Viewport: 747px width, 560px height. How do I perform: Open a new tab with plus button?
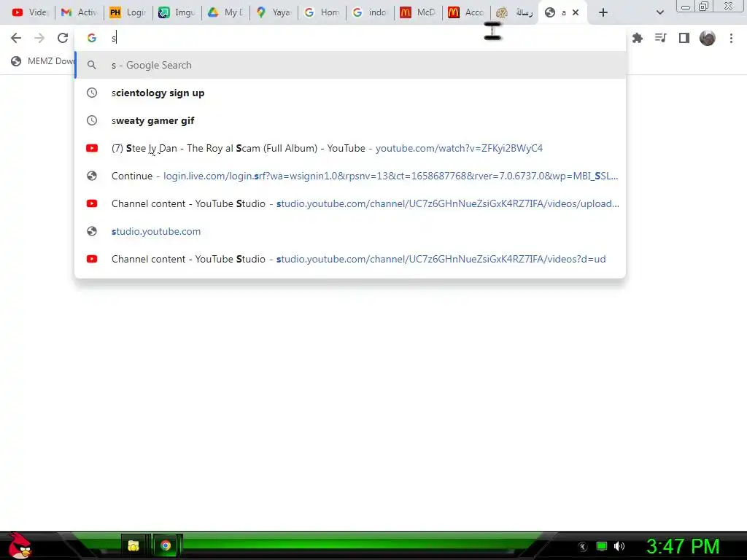[x=603, y=12]
